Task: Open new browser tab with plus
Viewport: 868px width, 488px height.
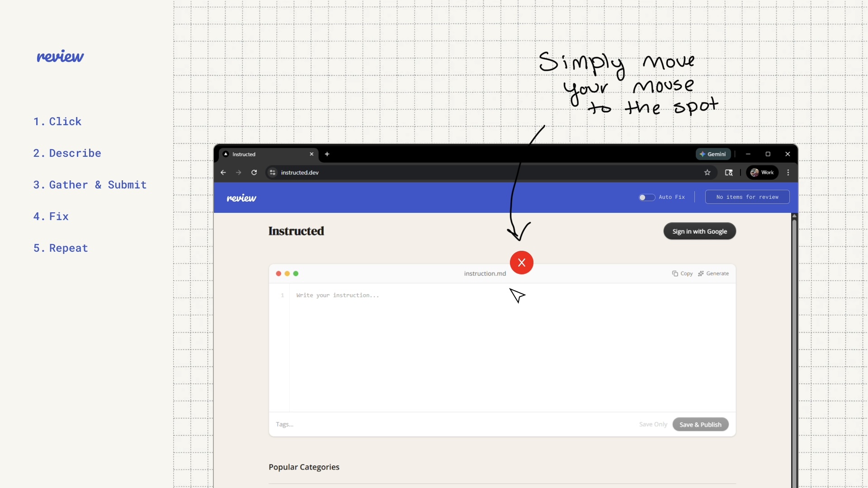Action: tap(327, 154)
